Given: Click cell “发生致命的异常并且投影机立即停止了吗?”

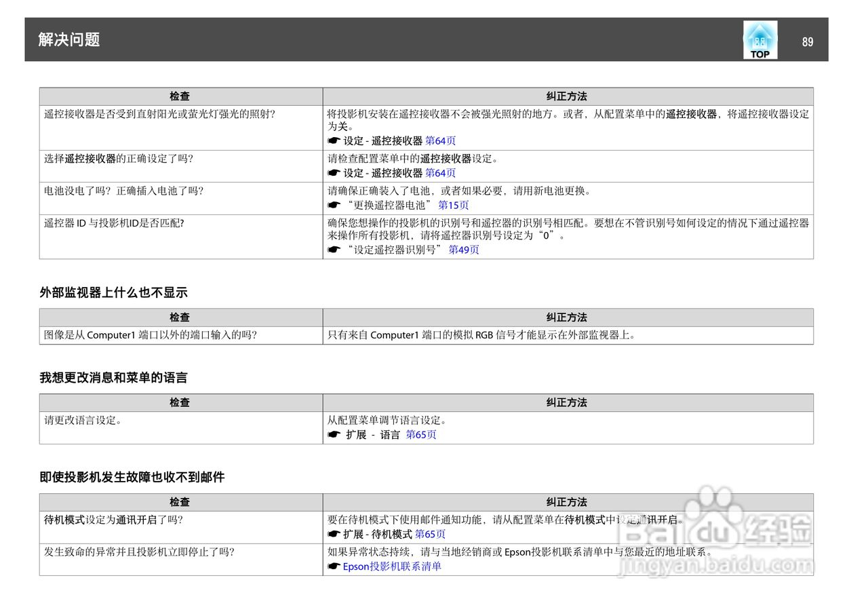Looking at the screenshot, I should (181, 560).
